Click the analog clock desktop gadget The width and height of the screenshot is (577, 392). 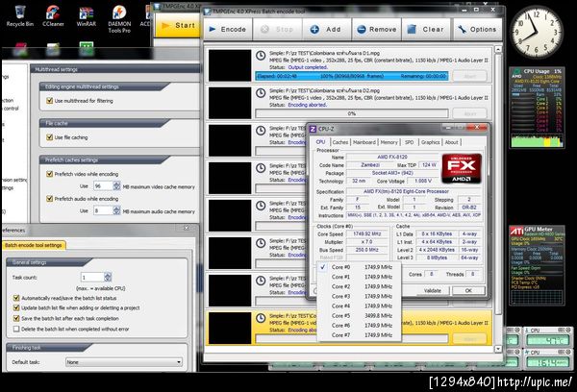coord(537,32)
